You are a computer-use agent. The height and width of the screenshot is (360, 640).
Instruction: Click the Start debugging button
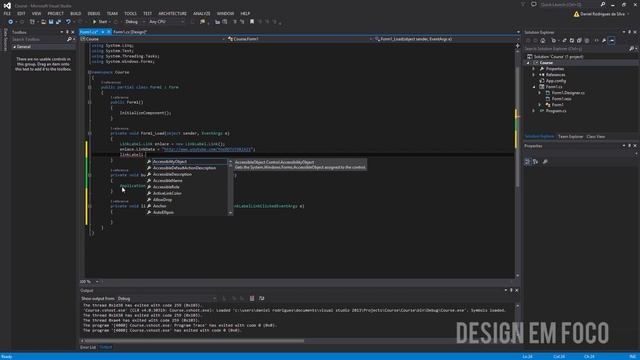(100, 22)
